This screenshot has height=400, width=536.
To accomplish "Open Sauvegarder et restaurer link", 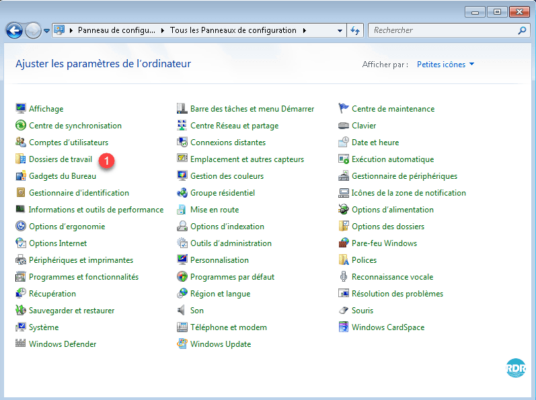I will (x=71, y=310).
